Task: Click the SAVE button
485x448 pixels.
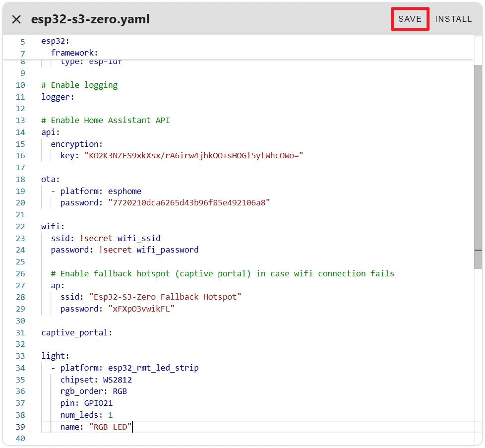Action: pyautogui.click(x=410, y=19)
